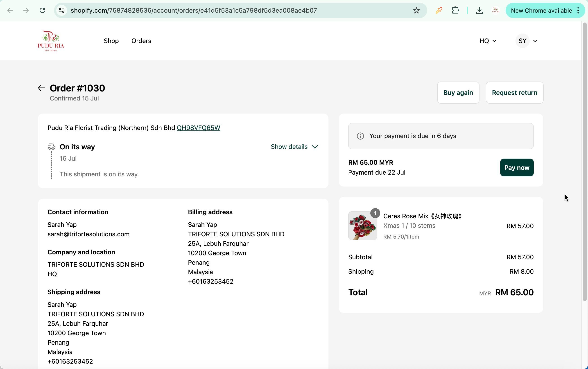
Task: Expand shipment Show details
Action: click(x=294, y=147)
